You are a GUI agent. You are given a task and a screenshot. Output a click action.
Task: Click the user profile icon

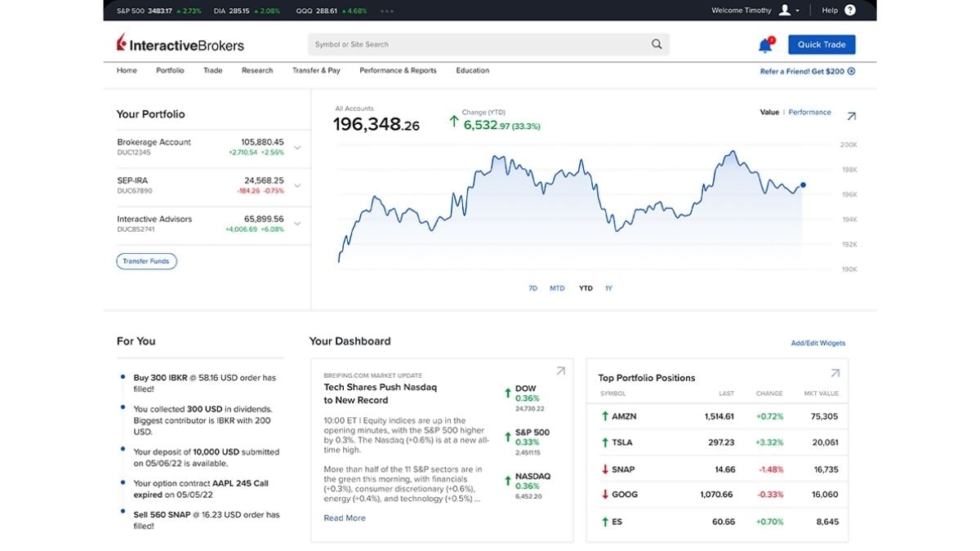(x=785, y=10)
